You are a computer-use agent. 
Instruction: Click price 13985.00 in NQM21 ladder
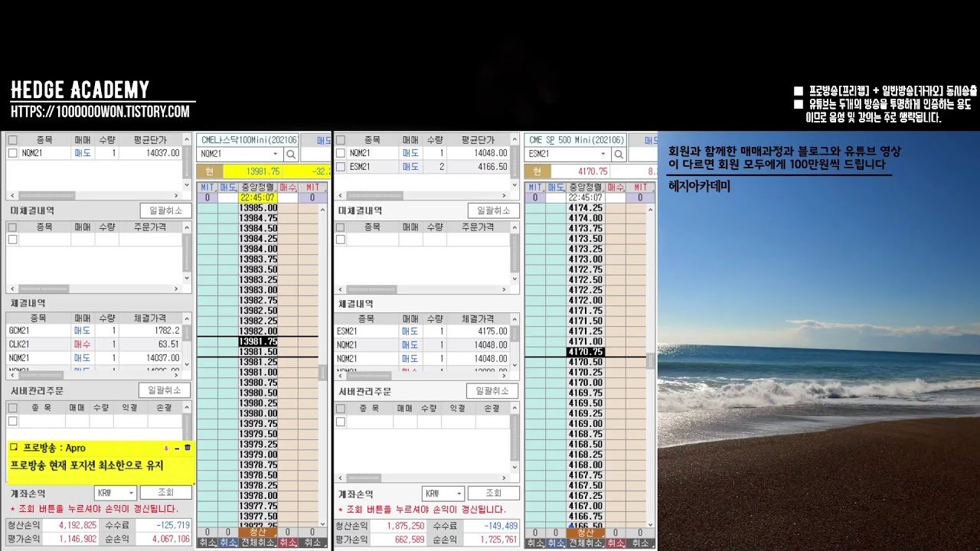pyautogui.click(x=258, y=208)
